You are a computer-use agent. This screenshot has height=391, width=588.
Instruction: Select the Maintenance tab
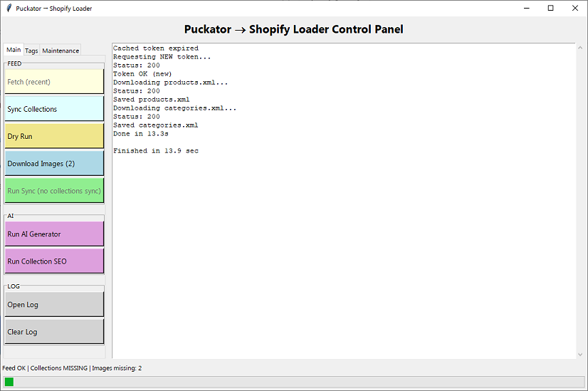[61, 51]
